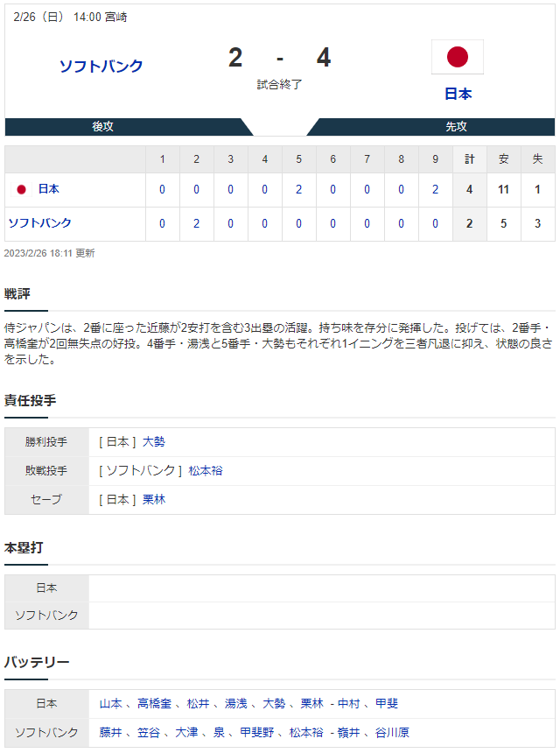Open the ソフトバンク team link in header
The height and width of the screenshot is (753, 560).
(101, 66)
